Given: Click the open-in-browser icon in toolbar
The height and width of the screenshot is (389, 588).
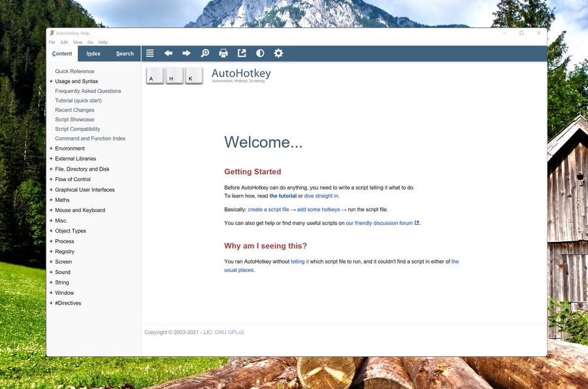Looking at the screenshot, I should [x=242, y=54].
